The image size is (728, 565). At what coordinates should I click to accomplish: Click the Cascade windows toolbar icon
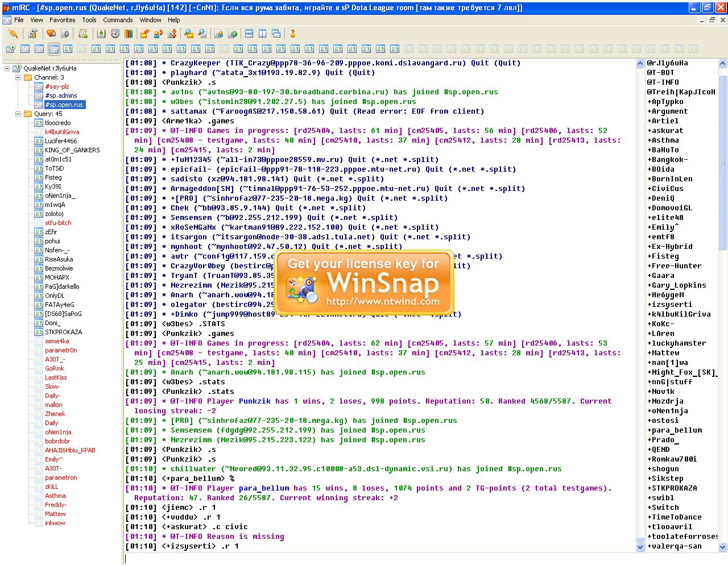point(276,34)
